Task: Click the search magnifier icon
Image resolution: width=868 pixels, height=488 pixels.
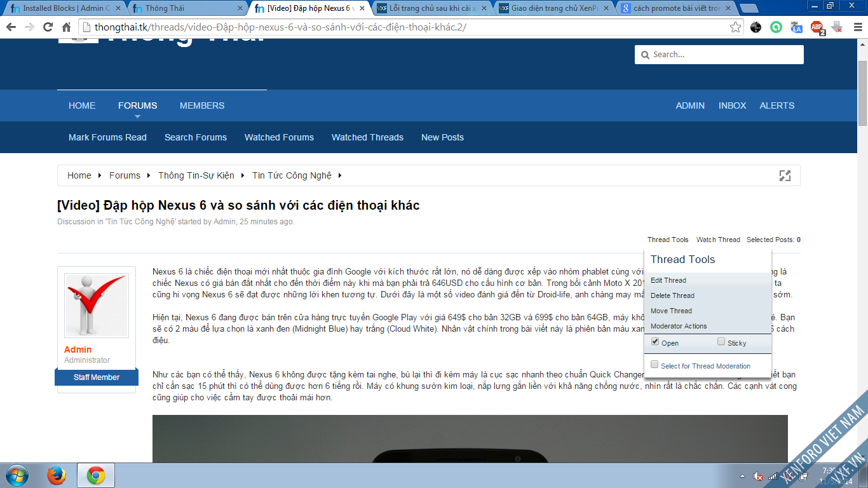Action: pyautogui.click(x=646, y=55)
